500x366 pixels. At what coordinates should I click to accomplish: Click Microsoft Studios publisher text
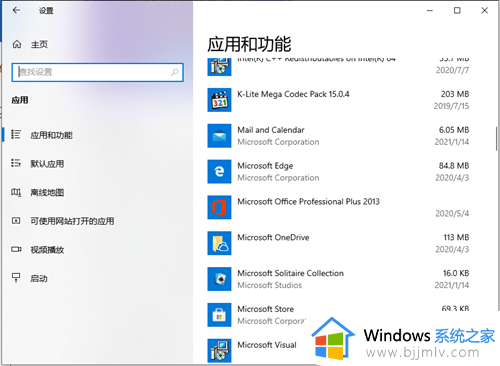click(270, 285)
